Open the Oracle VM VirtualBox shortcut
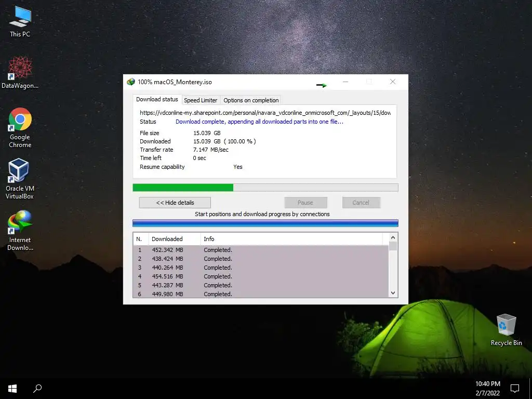Image resolution: width=532 pixels, height=399 pixels. click(20, 179)
